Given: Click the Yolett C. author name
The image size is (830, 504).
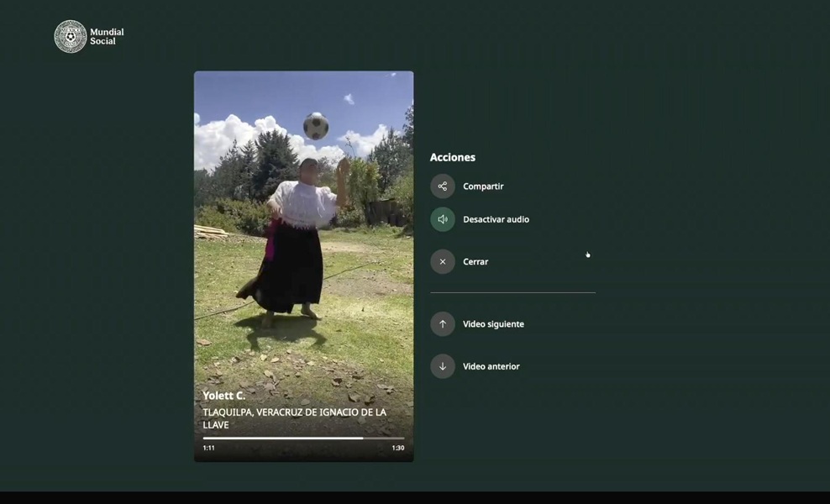Looking at the screenshot, I should tap(223, 396).
